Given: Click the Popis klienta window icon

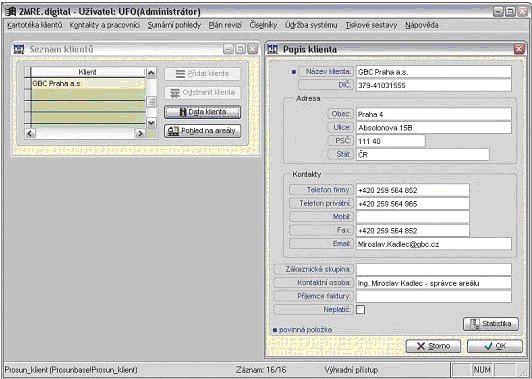Looking at the screenshot, I should [272, 50].
